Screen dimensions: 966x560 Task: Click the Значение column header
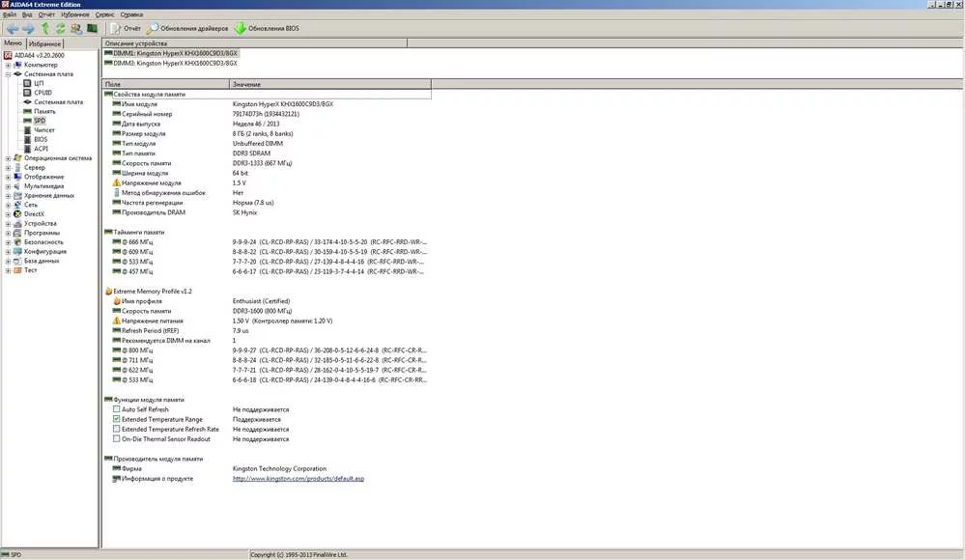(330, 84)
